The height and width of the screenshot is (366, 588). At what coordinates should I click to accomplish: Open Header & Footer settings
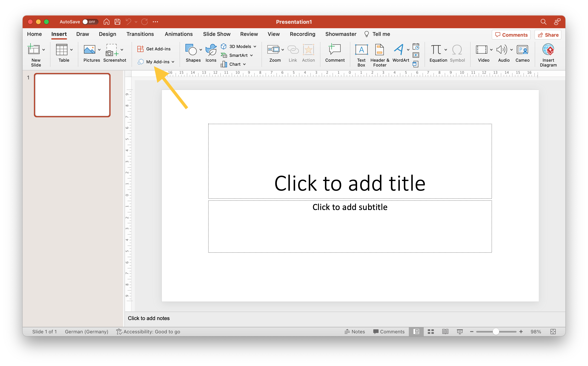(379, 50)
